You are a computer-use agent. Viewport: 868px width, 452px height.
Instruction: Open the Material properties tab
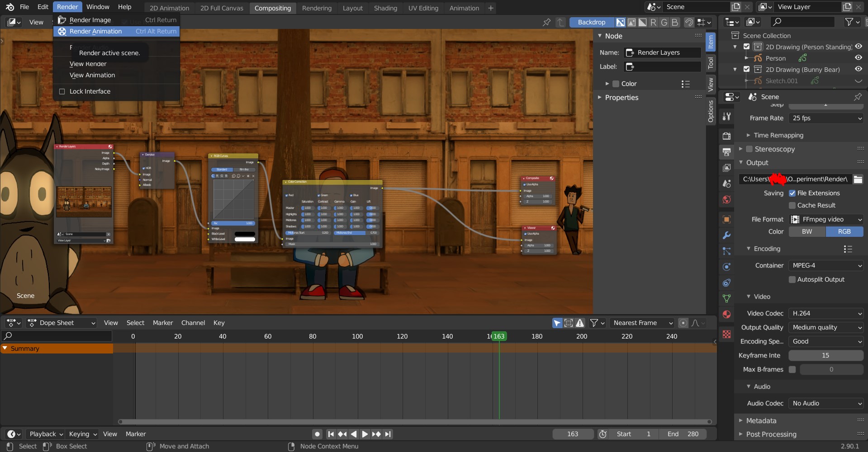(726, 314)
